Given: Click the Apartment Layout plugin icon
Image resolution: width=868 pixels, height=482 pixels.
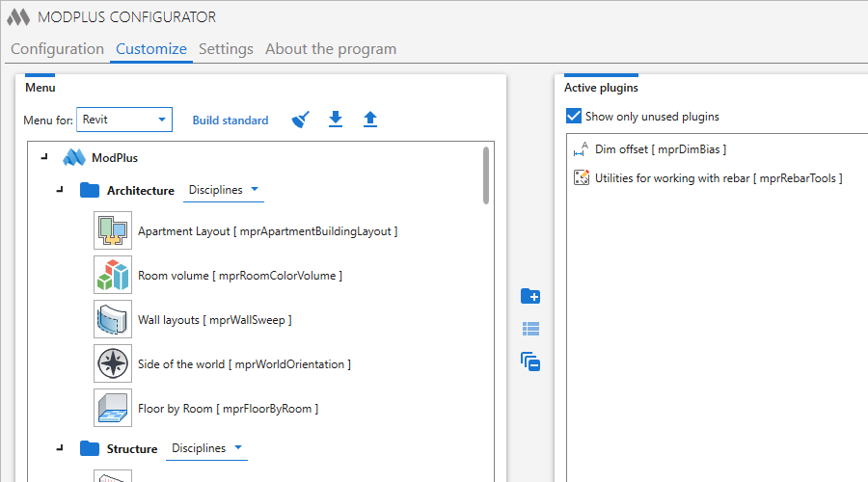Looking at the screenshot, I should click(113, 230).
